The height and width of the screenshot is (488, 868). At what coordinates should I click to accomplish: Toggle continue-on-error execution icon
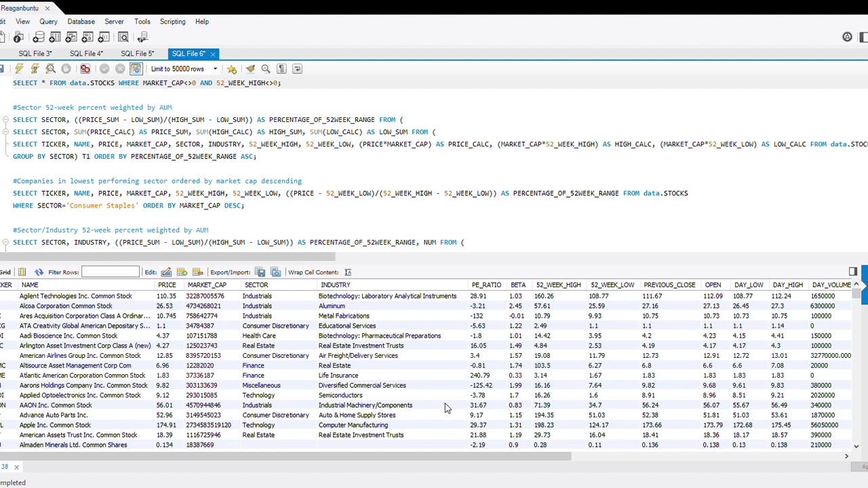[85, 68]
